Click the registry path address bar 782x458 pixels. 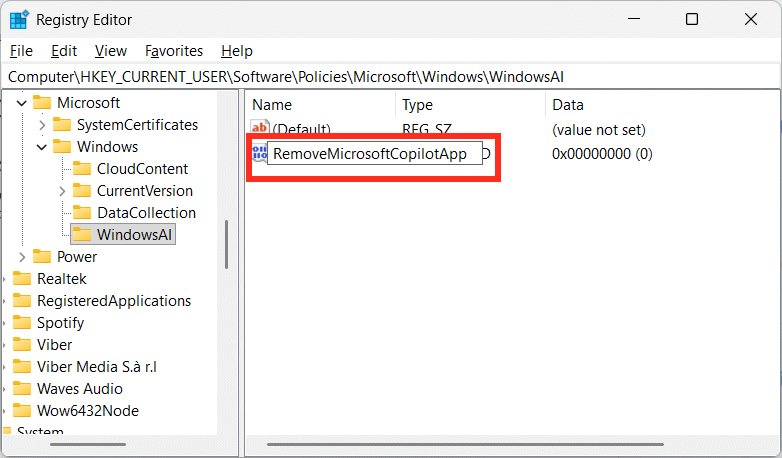coord(391,77)
